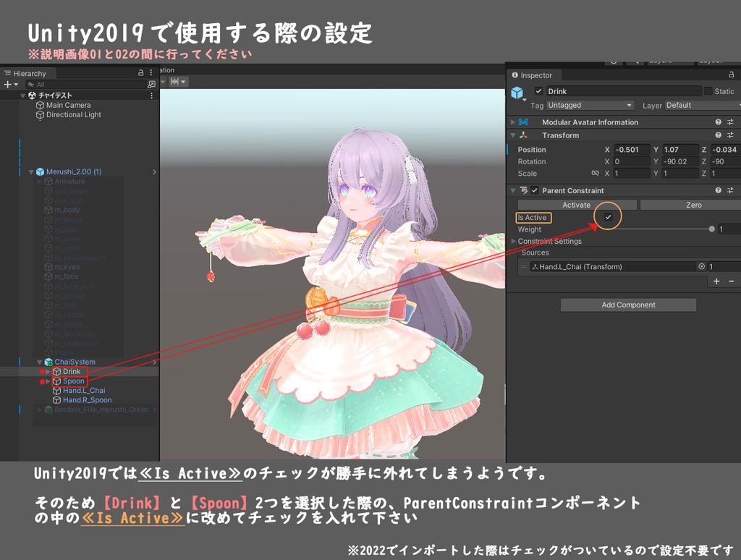Open help for Modular Avatar Information

(x=719, y=122)
